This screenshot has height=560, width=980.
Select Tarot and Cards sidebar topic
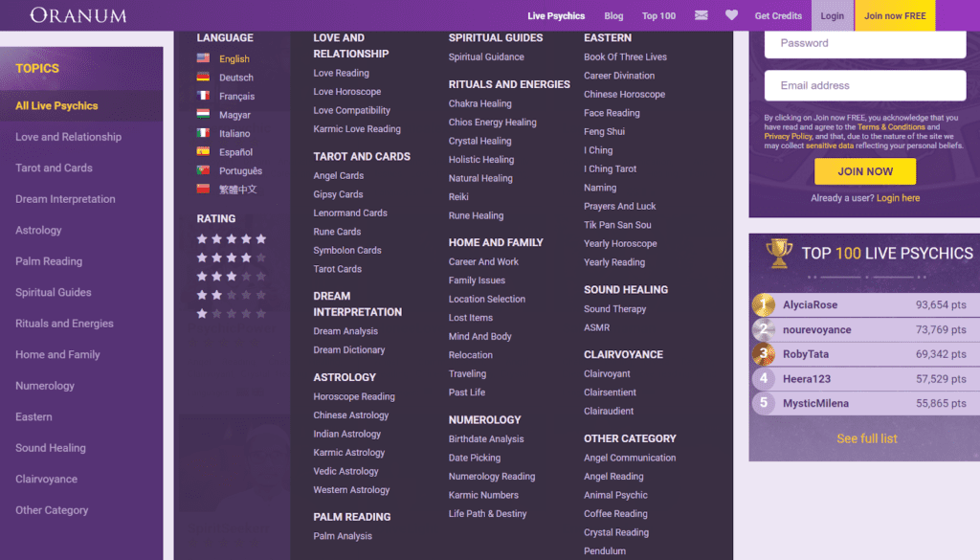(54, 168)
